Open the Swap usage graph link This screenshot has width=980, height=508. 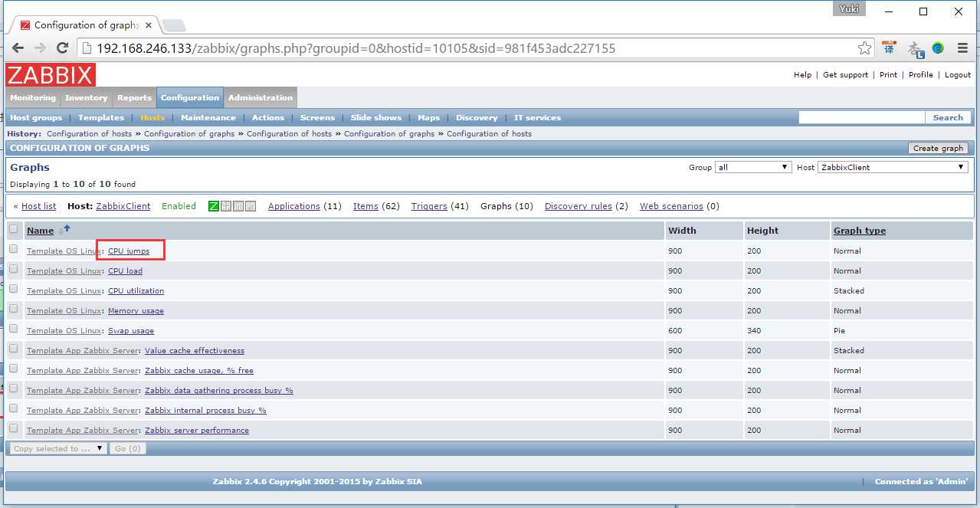point(131,331)
